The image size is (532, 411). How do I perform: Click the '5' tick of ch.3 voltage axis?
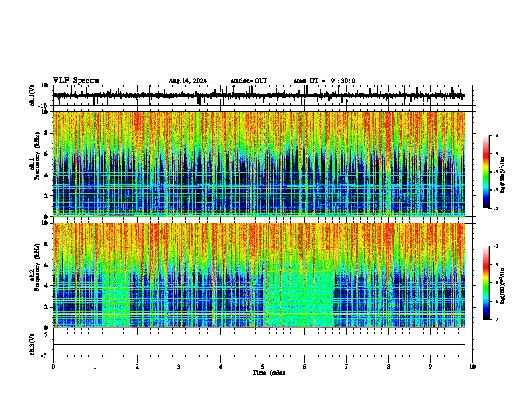[x=46, y=334]
